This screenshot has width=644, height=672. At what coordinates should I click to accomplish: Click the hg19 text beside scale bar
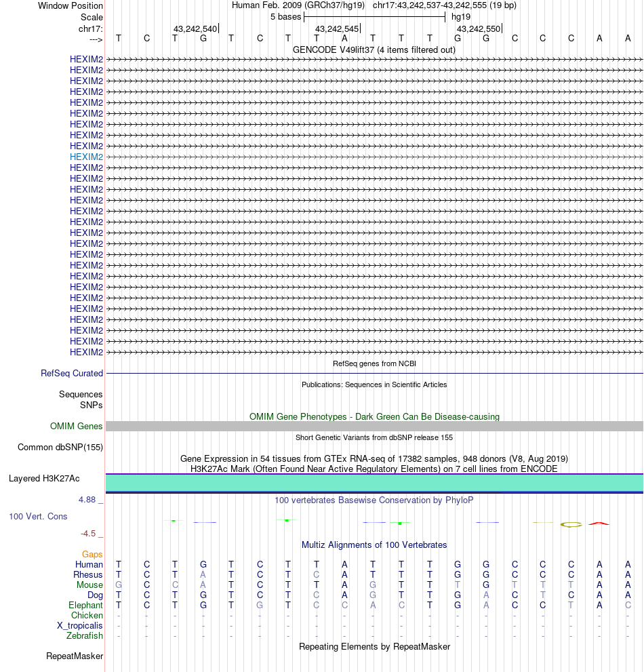(460, 17)
